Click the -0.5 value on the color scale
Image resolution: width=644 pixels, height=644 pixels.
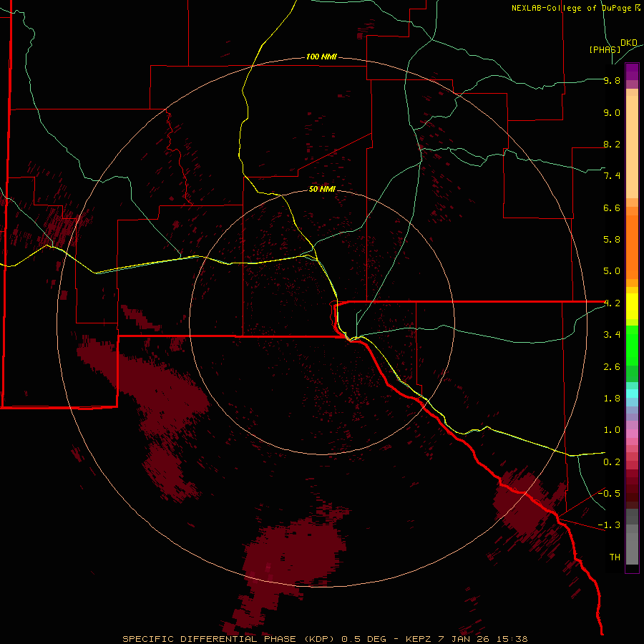tap(609, 494)
